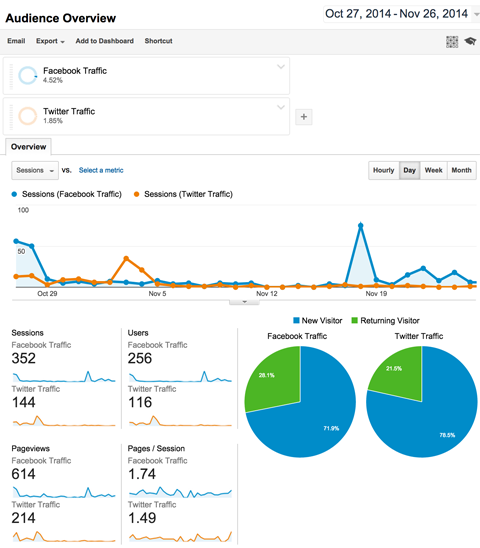This screenshot has height=548, width=480.
Task: Switch chart to Month view
Action: tap(461, 170)
